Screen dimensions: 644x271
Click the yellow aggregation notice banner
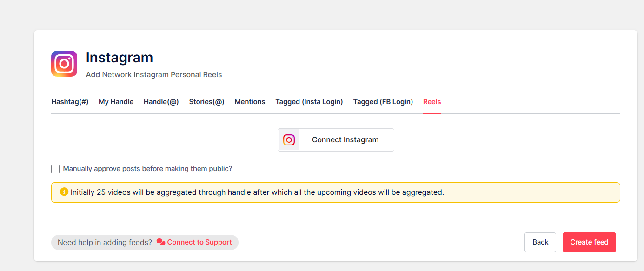335,192
